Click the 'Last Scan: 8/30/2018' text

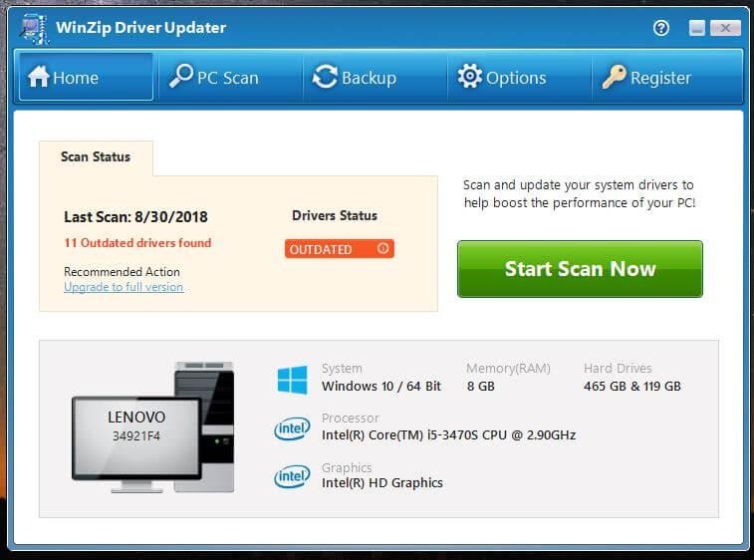(x=135, y=217)
